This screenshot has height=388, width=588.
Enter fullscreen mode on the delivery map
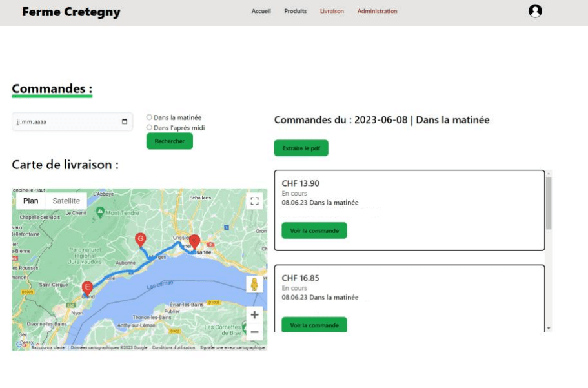254,200
